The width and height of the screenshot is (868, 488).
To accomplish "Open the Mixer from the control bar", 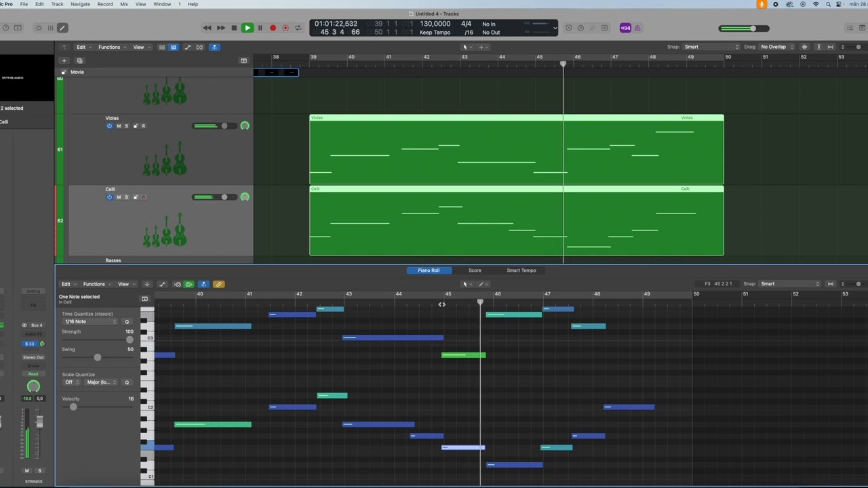I will [50, 28].
